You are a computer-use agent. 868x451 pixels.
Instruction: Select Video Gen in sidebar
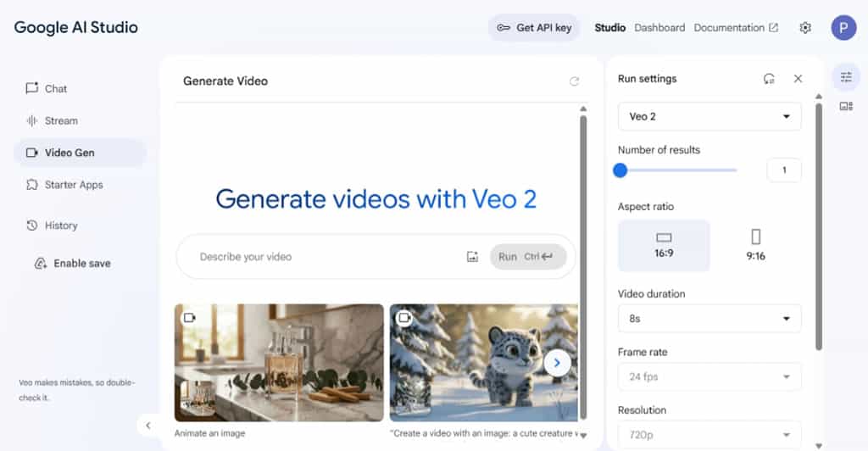pos(79,153)
